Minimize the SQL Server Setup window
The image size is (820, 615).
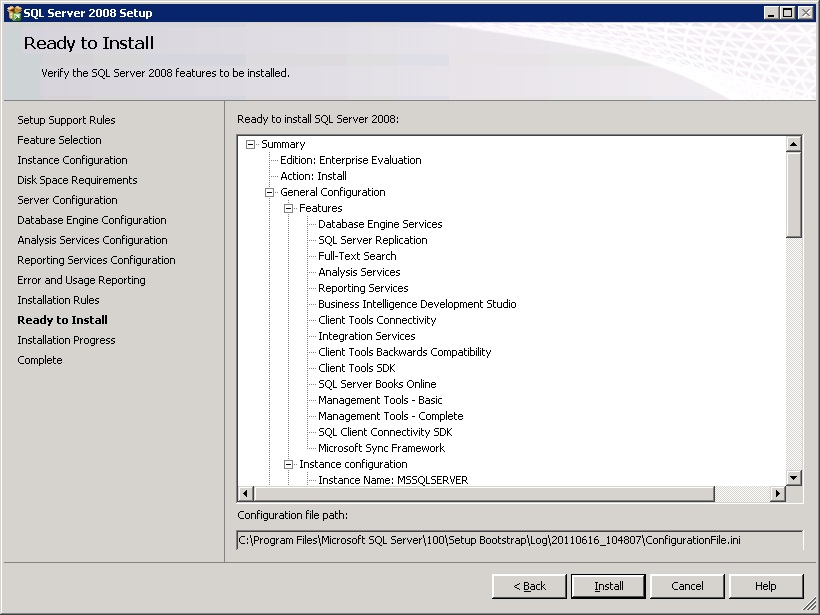tap(770, 13)
